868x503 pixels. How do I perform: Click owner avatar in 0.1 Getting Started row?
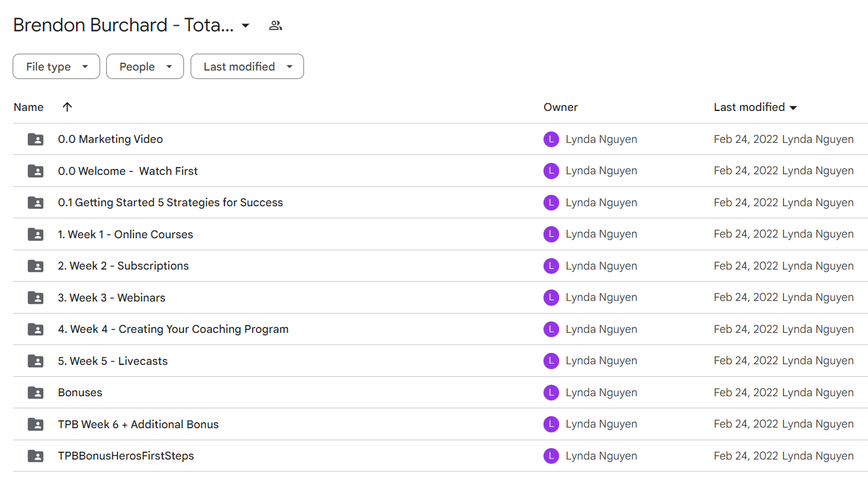tap(551, 203)
